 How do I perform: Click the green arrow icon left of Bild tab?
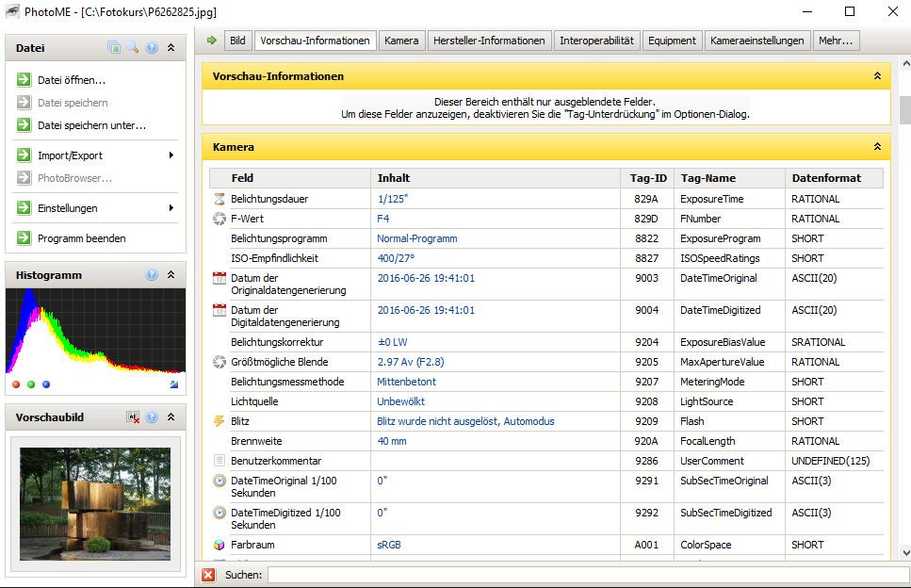click(212, 41)
